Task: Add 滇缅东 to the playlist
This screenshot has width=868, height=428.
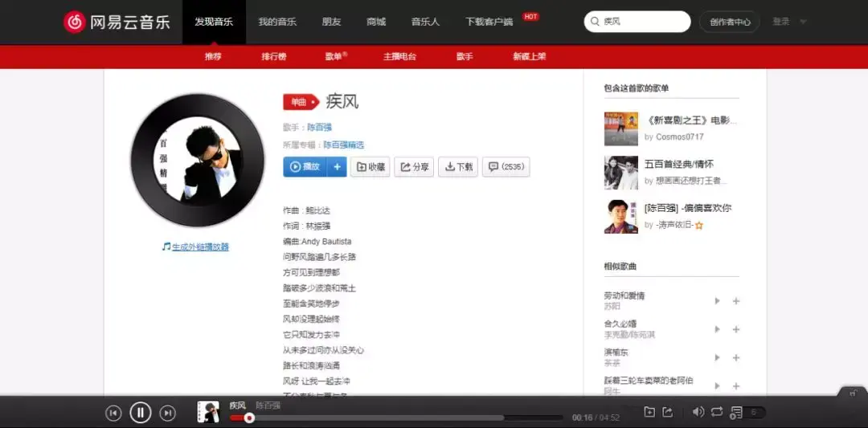Action: tap(736, 358)
